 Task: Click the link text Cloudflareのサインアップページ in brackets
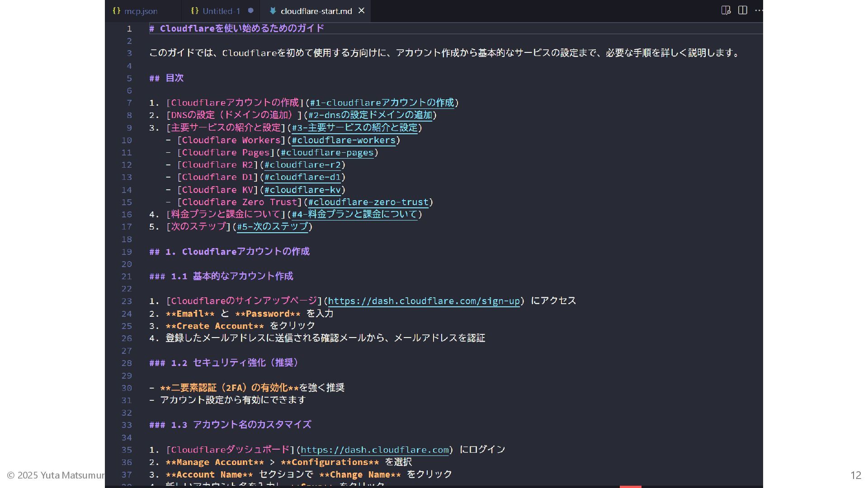244,301
